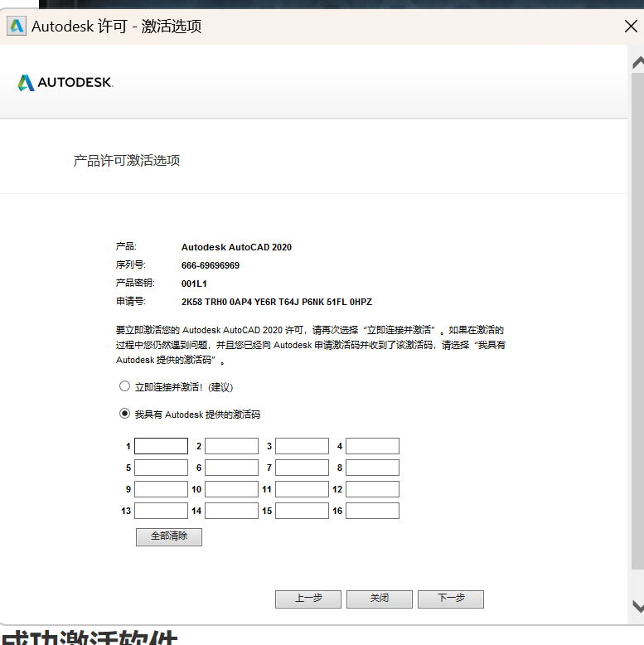Close the Autodesk license activation window
Viewport: 644px width, 645px height.
click(x=630, y=27)
